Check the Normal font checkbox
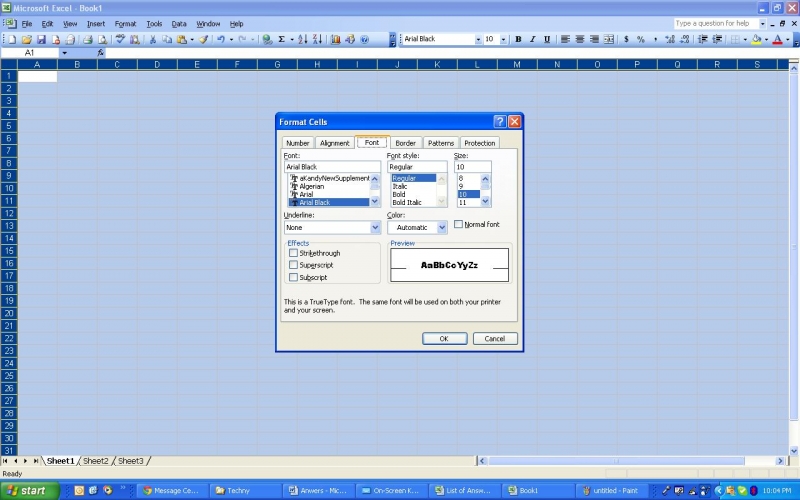Viewport: 800px width, 500px height. click(x=458, y=224)
